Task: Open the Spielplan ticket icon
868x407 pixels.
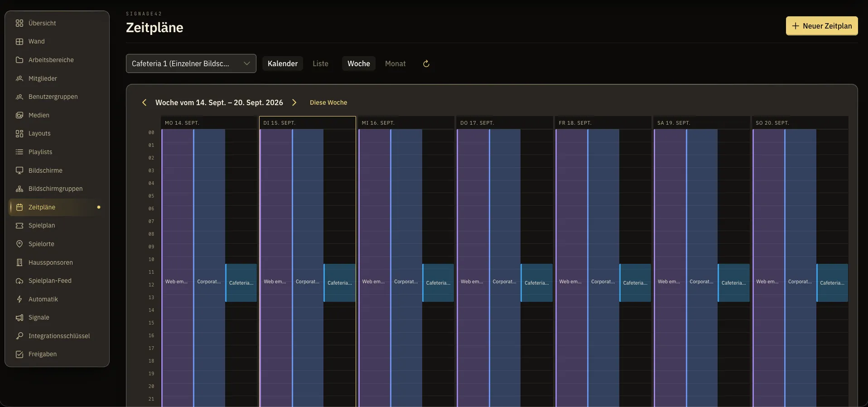Action: [x=19, y=226]
